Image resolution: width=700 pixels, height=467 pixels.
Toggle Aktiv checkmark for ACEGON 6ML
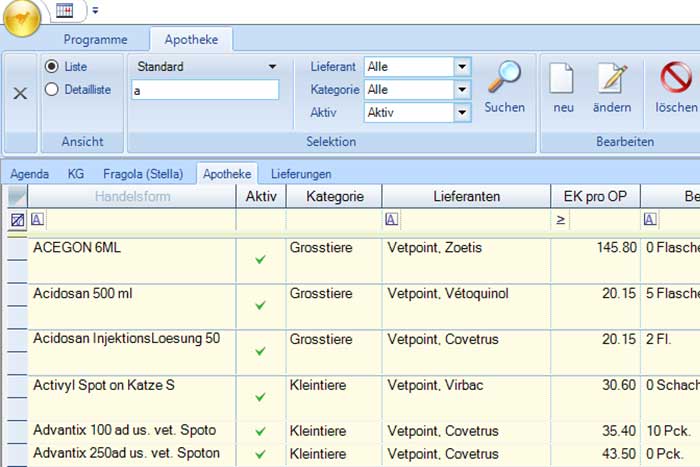pyautogui.click(x=261, y=260)
